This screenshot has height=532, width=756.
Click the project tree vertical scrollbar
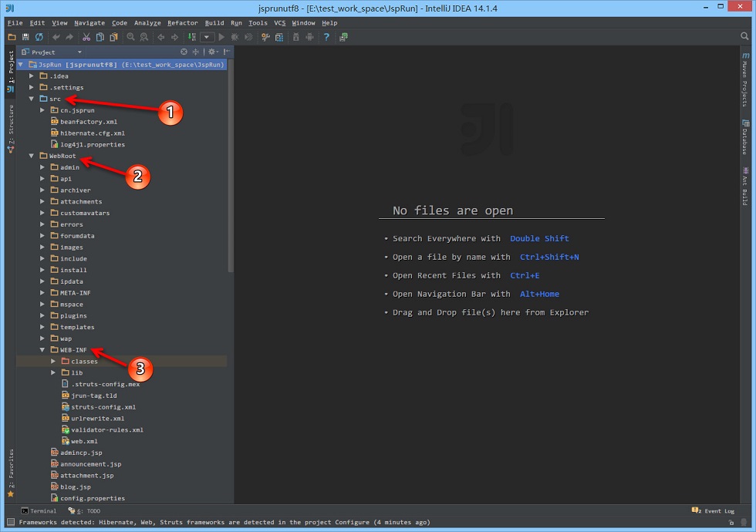pos(231,167)
